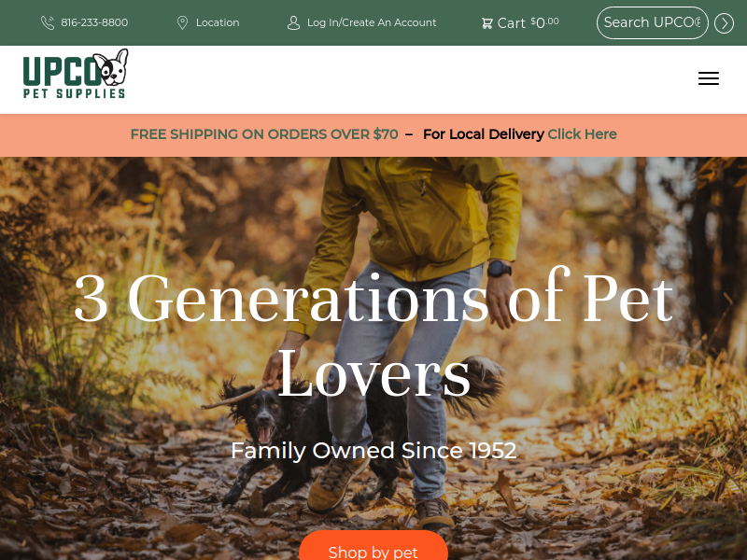Click the UPCO Pet Supplies logo
Viewport: 747px width, 560px height.
point(76,74)
